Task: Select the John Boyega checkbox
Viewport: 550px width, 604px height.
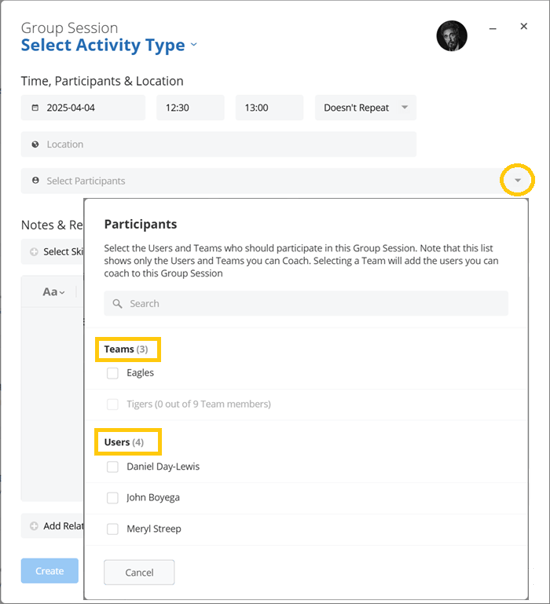Action: point(112,498)
